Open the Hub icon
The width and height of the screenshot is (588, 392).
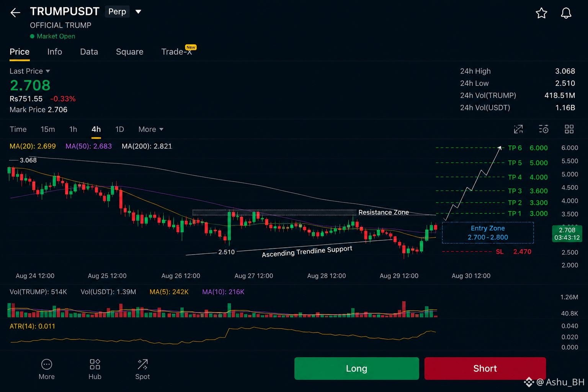95,364
